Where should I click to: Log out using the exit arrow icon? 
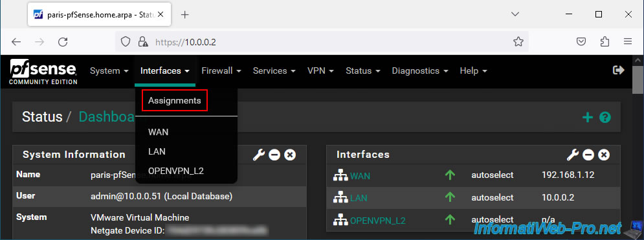pos(619,71)
